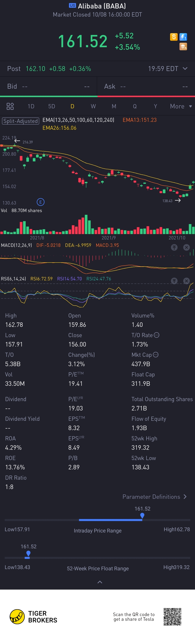This screenshot has height=644, width=195.
Task: Tap the Ask price section
Action: pos(146,86)
